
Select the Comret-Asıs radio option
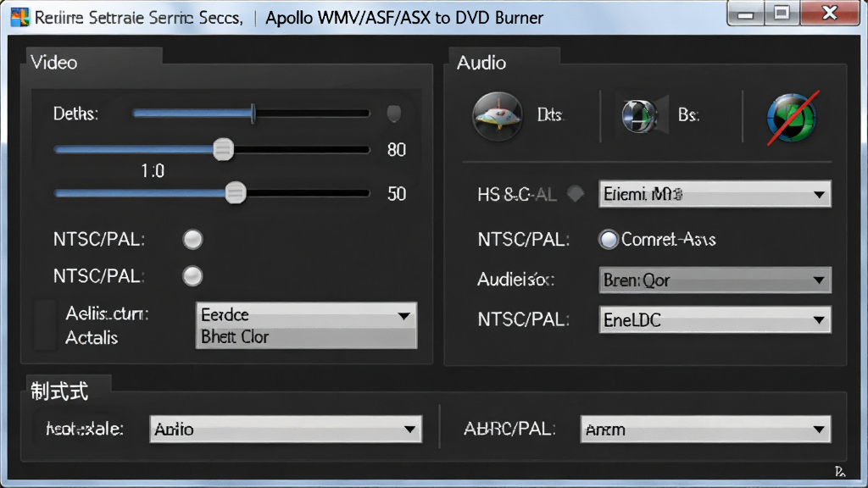(609, 240)
